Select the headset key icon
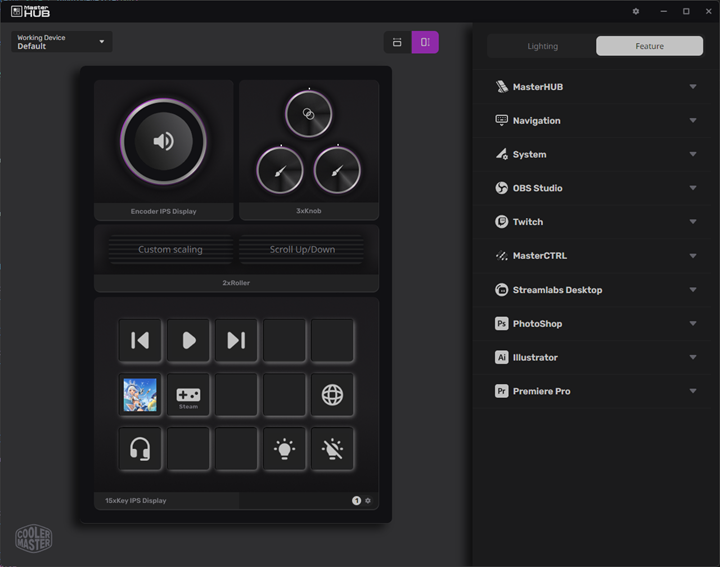720x567 pixels. [x=140, y=449]
